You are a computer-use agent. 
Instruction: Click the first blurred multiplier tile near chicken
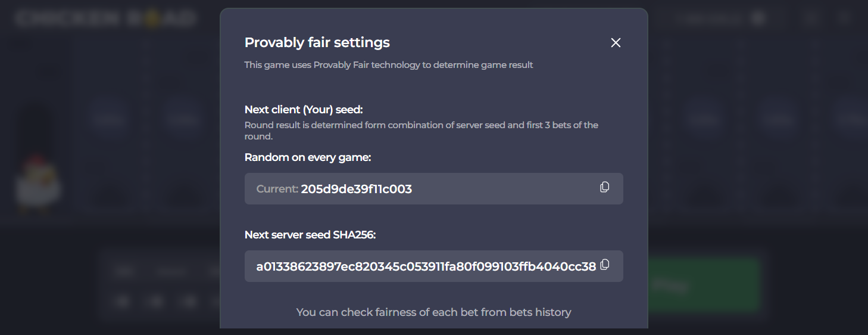point(109,120)
